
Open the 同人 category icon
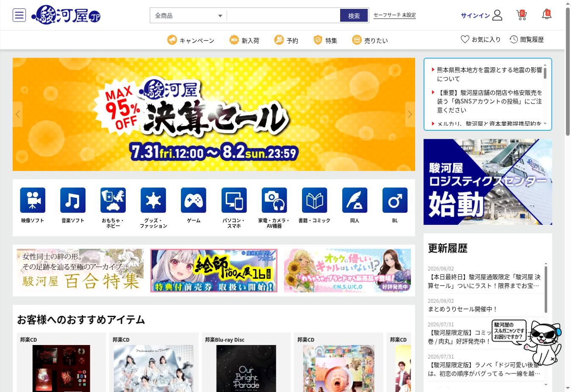(x=355, y=200)
